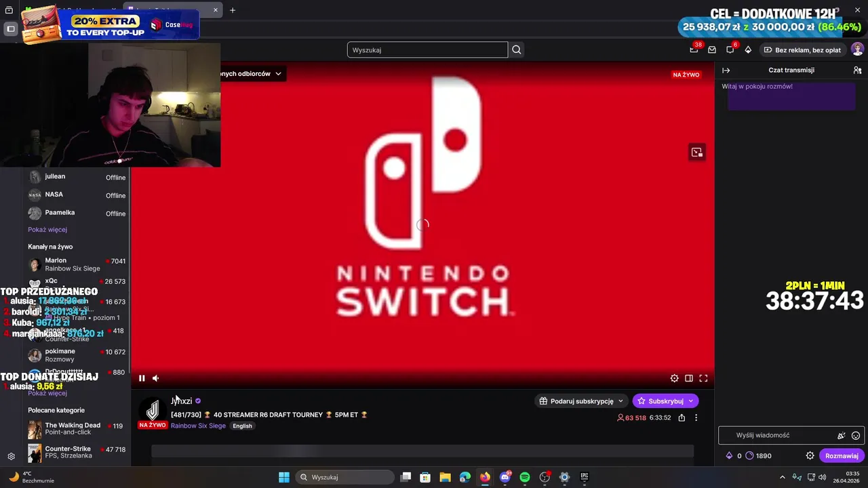868x488 pixels.
Task: Open the user avatar menu
Action: (x=857, y=49)
